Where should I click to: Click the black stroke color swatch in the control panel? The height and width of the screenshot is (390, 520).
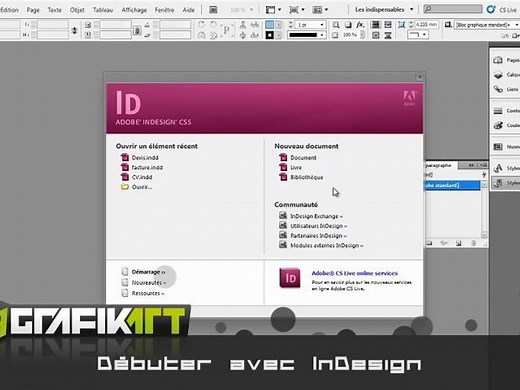pos(269,35)
